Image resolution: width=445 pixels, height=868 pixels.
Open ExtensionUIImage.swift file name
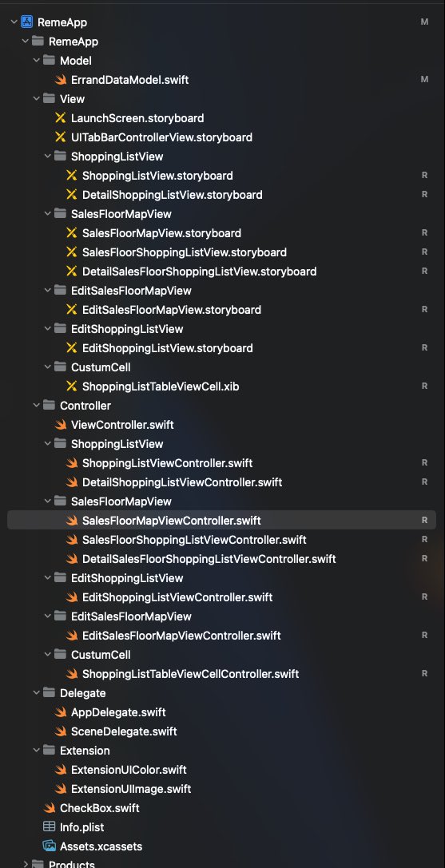pos(131,789)
